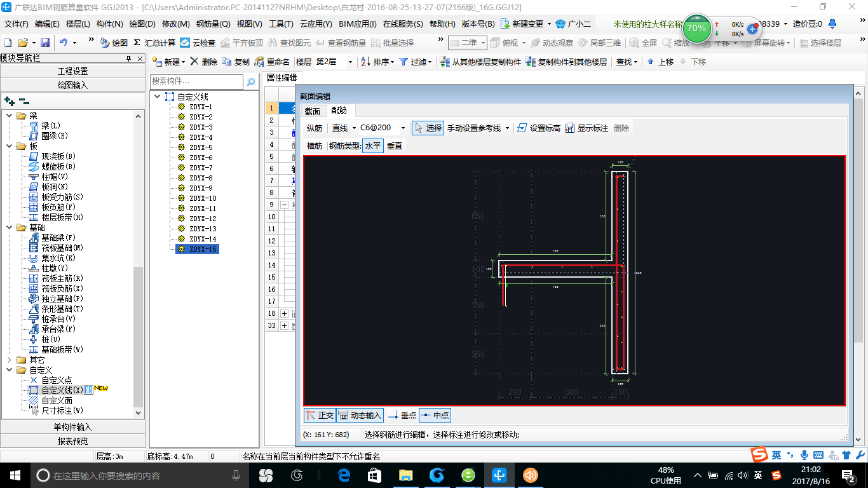The image size is (868, 488).
Task: Click the Windows Start button
Action: tap(14, 475)
